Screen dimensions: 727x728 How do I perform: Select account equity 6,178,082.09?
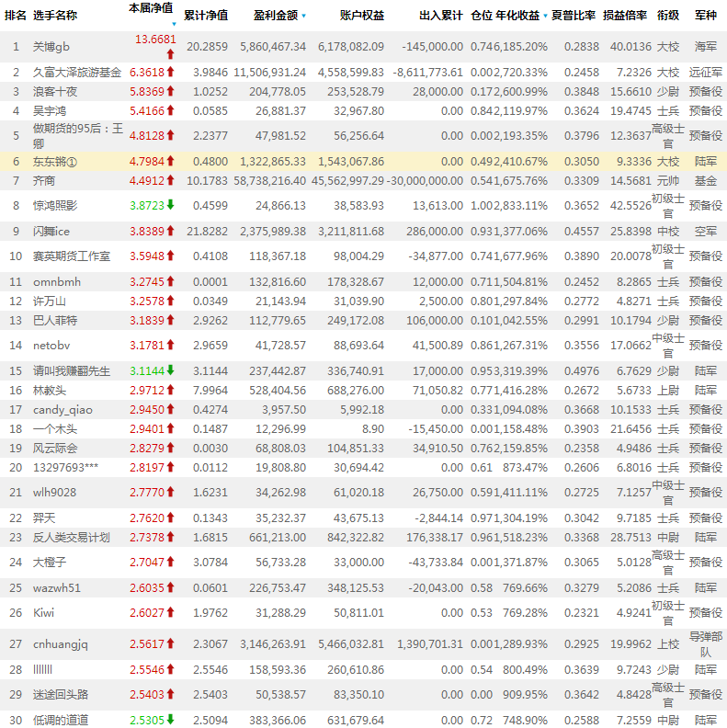(x=351, y=47)
